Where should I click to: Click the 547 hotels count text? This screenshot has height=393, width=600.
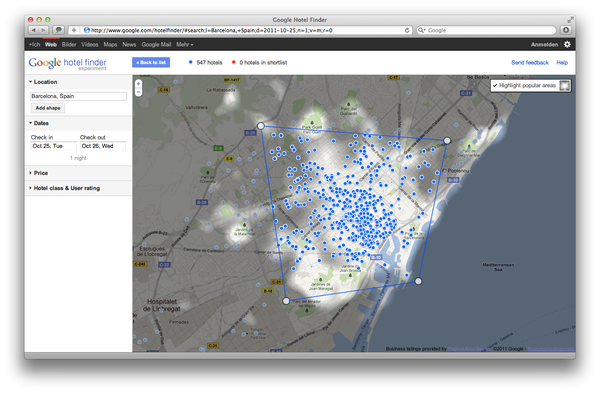[x=209, y=63]
